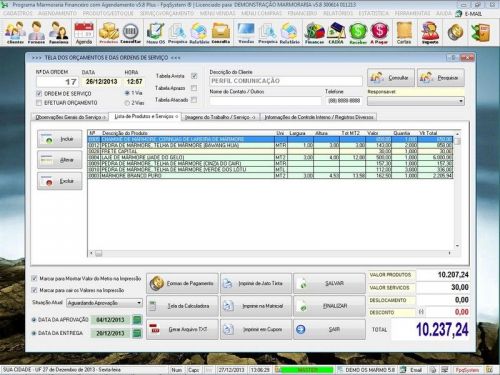Open the Consulta folder icon
The image size is (500, 375).
[221, 32]
